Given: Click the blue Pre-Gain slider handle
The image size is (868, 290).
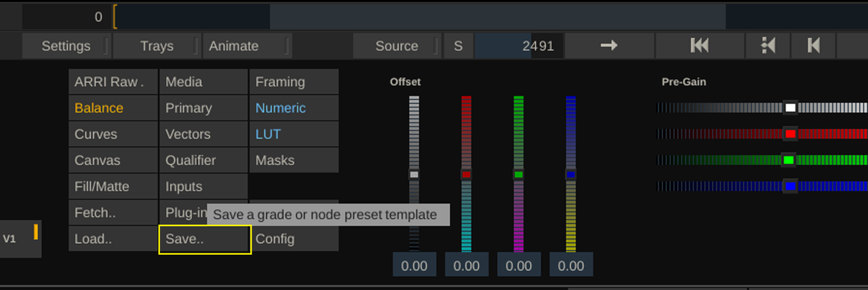Looking at the screenshot, I should pos(790,185).
